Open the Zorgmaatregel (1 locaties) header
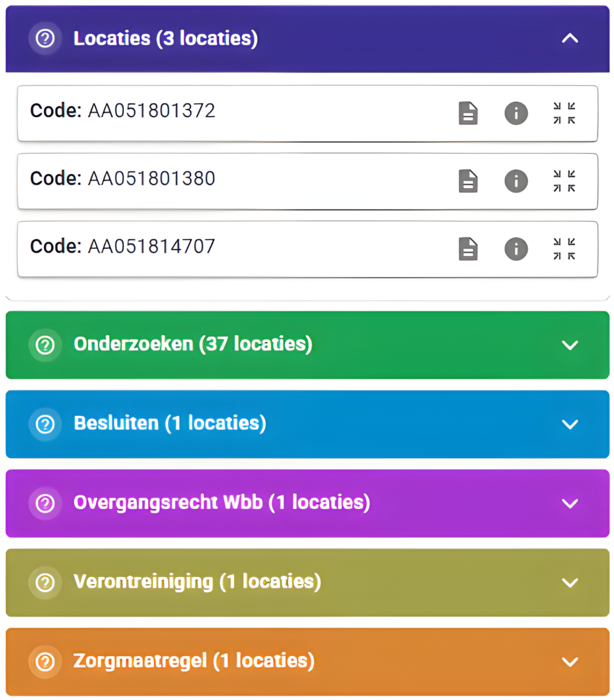The height and width of the screenshot is (700, 614). [194, 661]
